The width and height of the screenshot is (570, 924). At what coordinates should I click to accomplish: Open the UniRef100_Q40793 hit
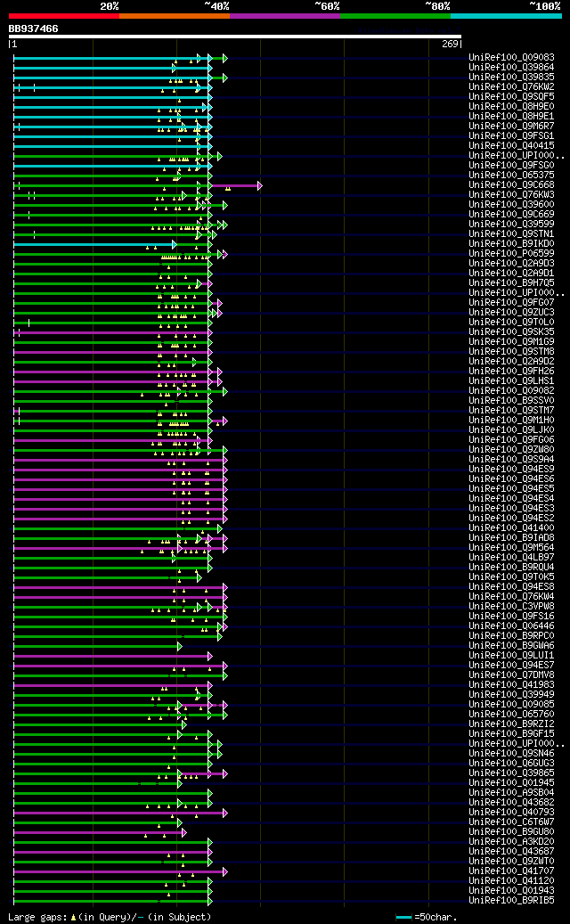[x=511, y=813]
